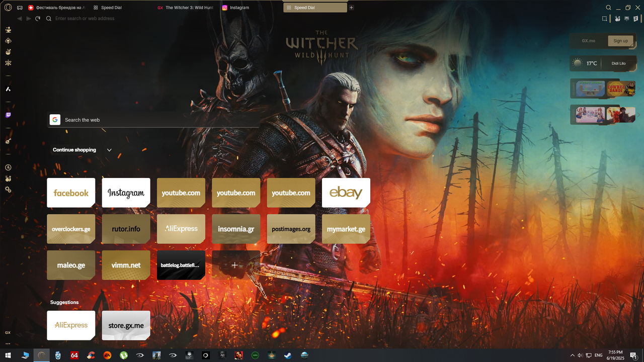Open the Instagram speed dial tile
The width and height of the screenshot is (644, 362).
[x=126, y=193]
